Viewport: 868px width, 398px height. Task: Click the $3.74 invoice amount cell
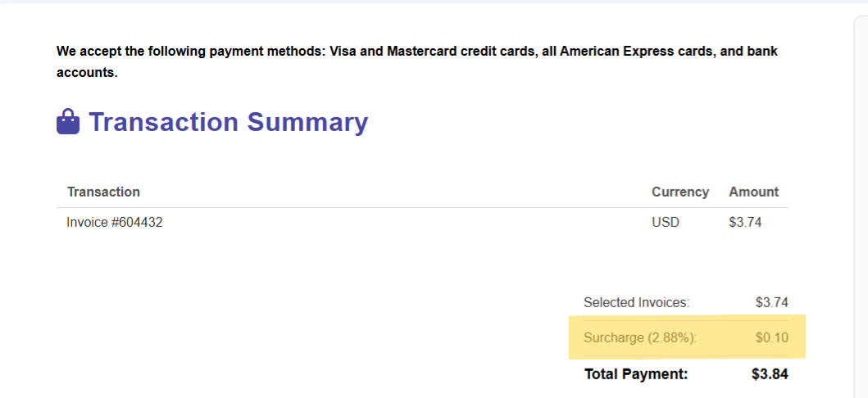click(746, 222)
